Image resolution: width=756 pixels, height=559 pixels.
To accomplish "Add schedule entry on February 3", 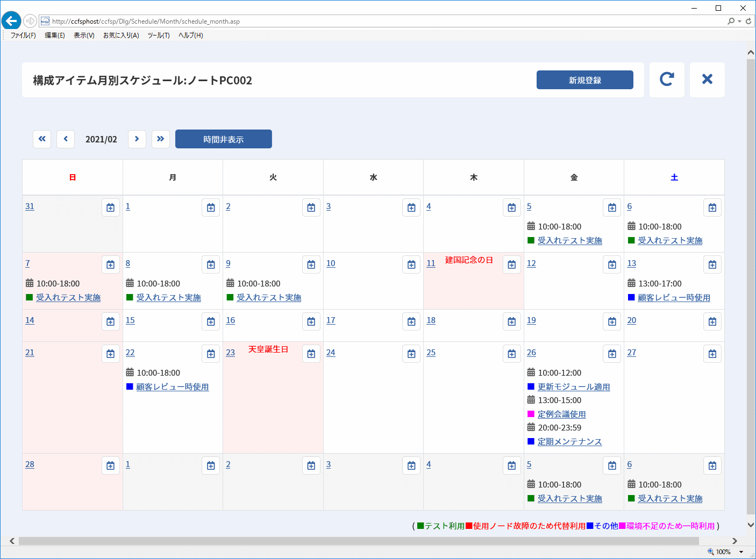I will tap(411, 207).
